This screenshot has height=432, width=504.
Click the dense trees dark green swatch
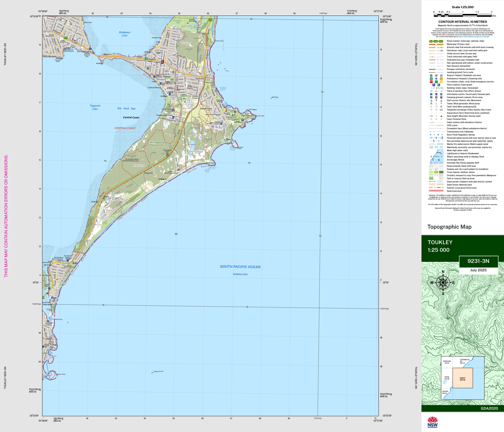pyautogui.click(x=441, y=172)
